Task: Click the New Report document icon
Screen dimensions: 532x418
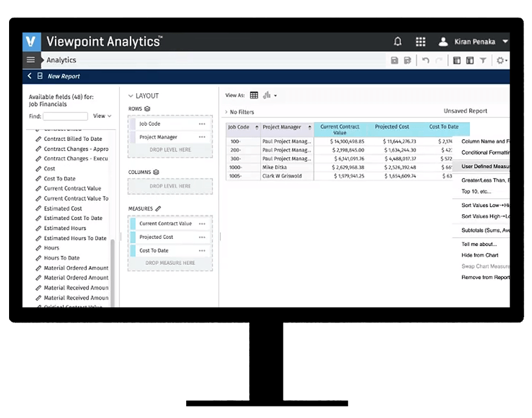Action: click(40, 76)
